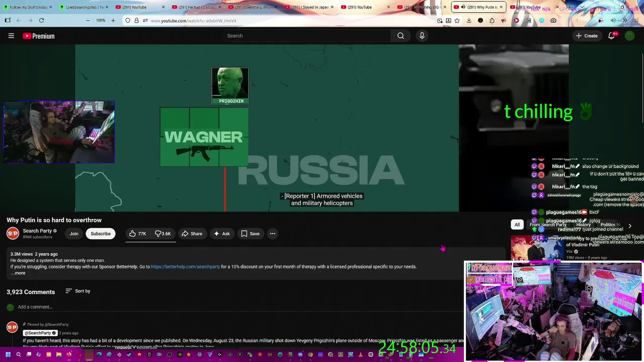
Task: Toggle the browser sidebar panel icon
Action: click(x=8, y=21)
